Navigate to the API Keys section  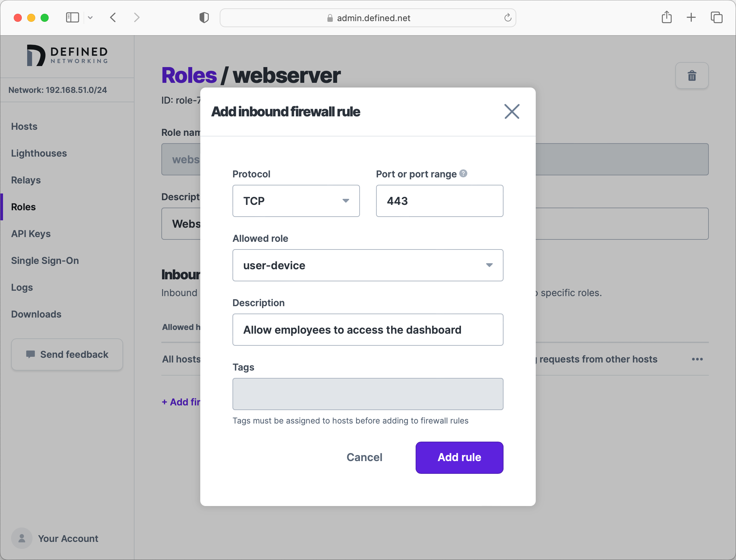[31, 234]
